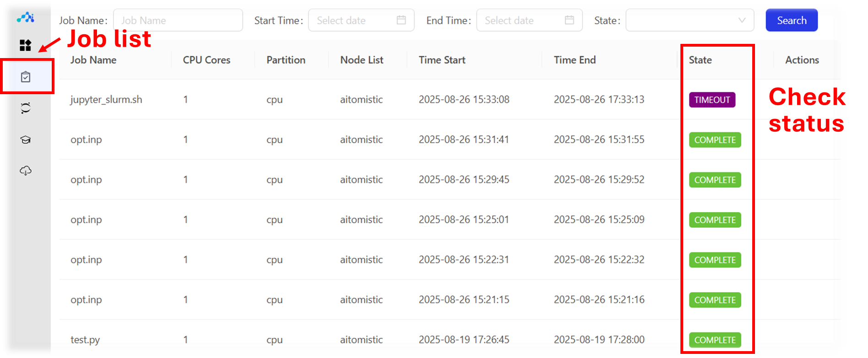The image size is (868, 358).
Task: Click the State dropdown chevron arrow
Action: pyautogui.click(x=742, y=20)
